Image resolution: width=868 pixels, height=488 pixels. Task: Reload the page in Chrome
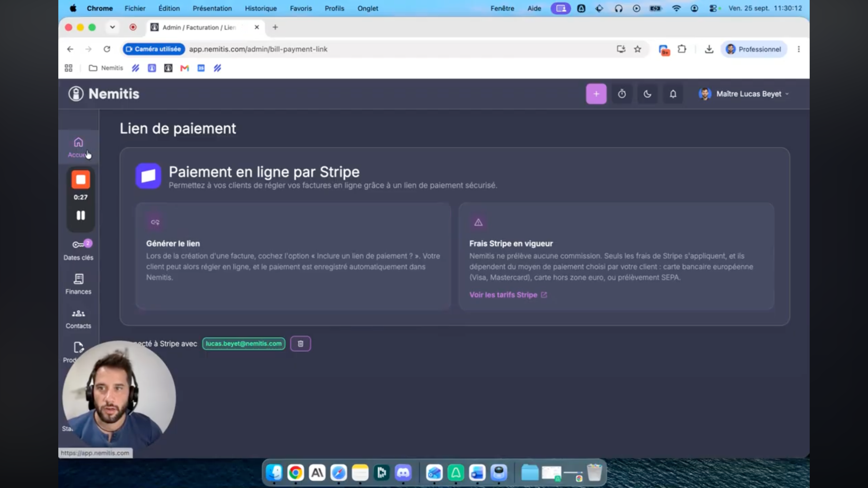(107, 49)
